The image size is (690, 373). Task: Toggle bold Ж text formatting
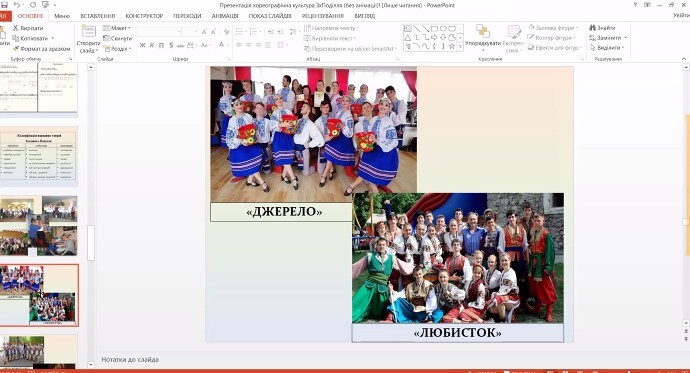(x=143, y=45)
